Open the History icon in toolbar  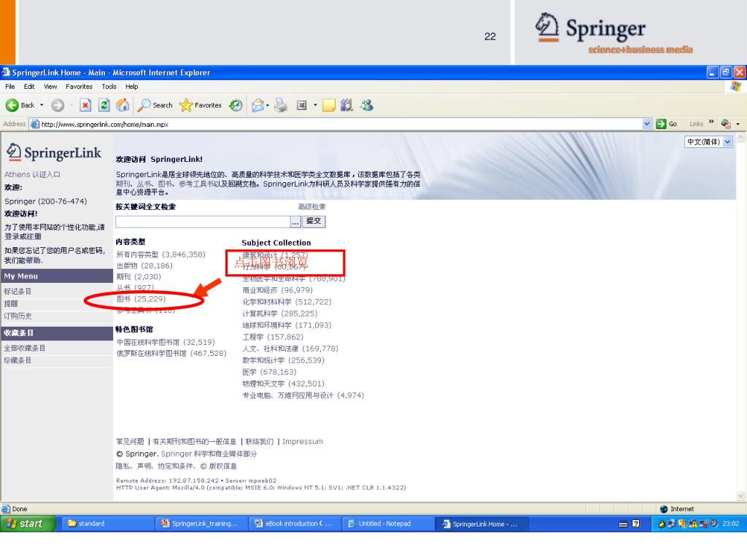coord(236,105)
